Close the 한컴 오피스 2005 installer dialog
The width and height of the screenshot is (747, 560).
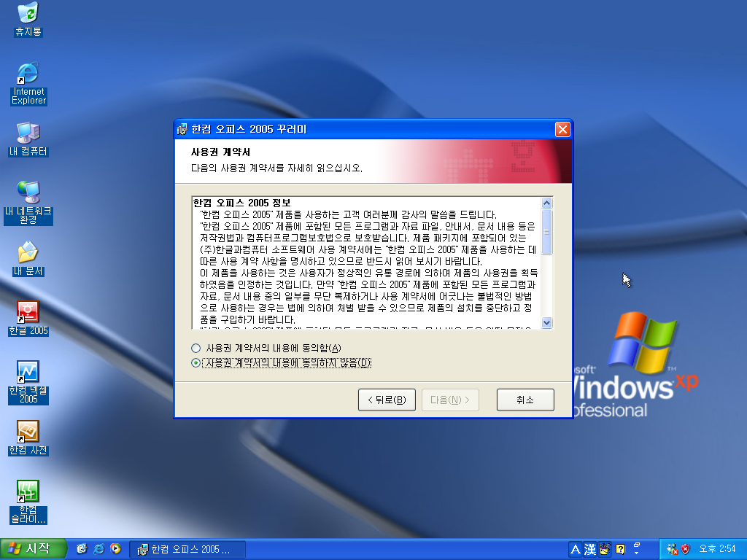pyautogui.click(x=562, y=130)
